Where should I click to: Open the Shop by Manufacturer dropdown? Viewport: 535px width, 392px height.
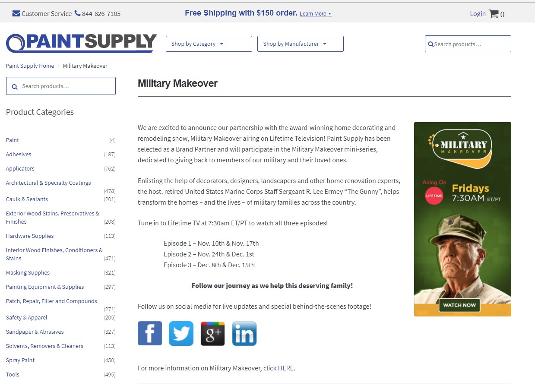[300, 44]
